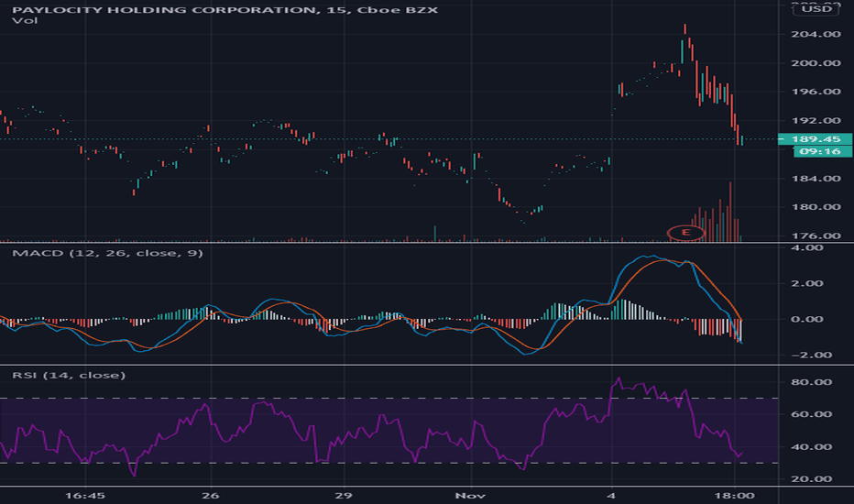854x504 pixels.
Task: Click the 189.45 current price label
Action: tap(815, 139)
